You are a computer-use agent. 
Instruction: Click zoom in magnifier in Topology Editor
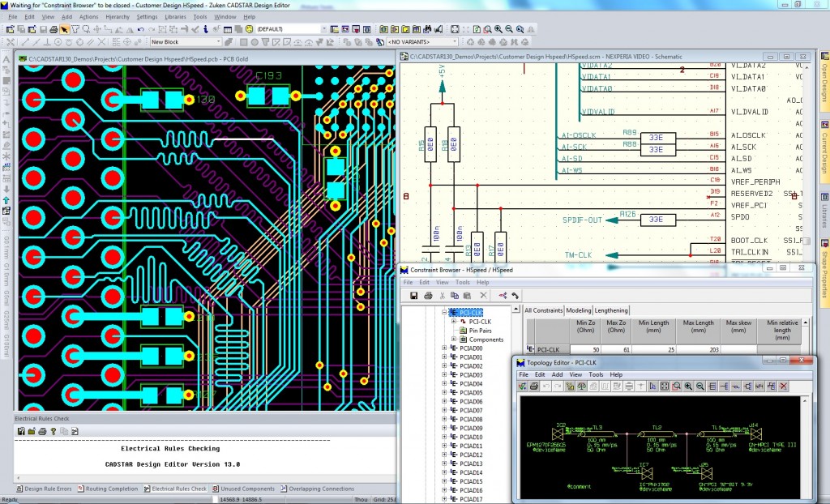click(x=688, y=387)
